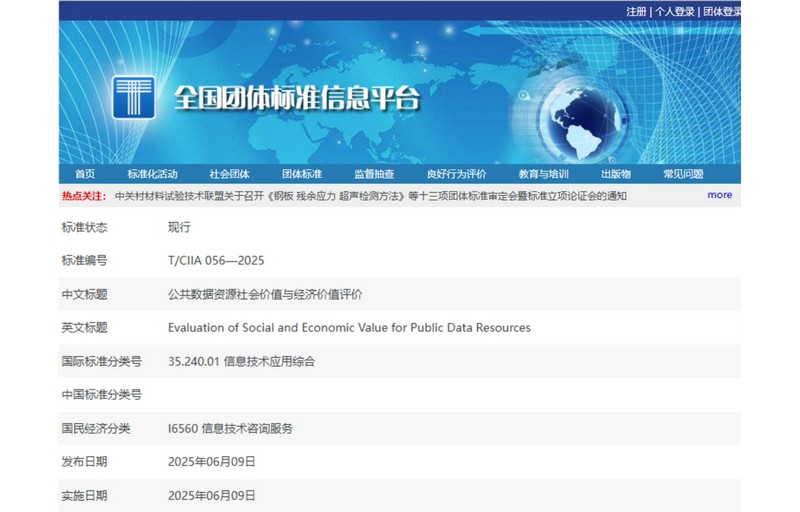Click the 全国团体标准信息平台 site title
This screenshot has height=512, width=800.
(x=297, y=99)
